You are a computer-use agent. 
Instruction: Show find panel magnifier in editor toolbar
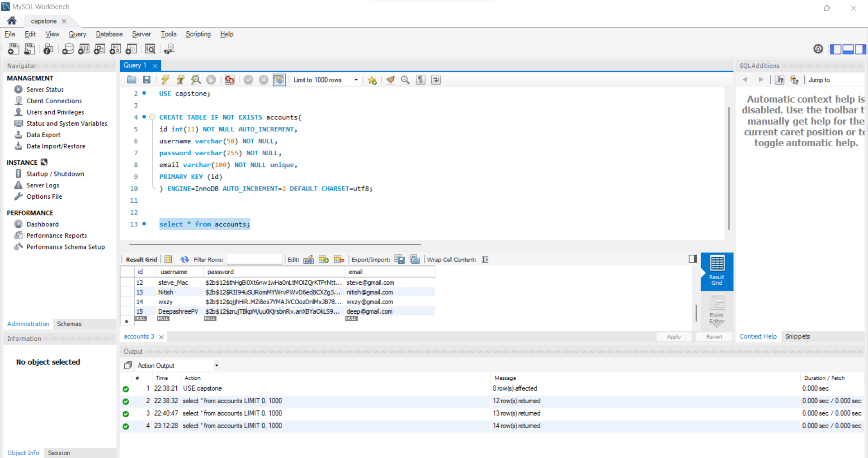pyautogui.click(x=406, y=80)
